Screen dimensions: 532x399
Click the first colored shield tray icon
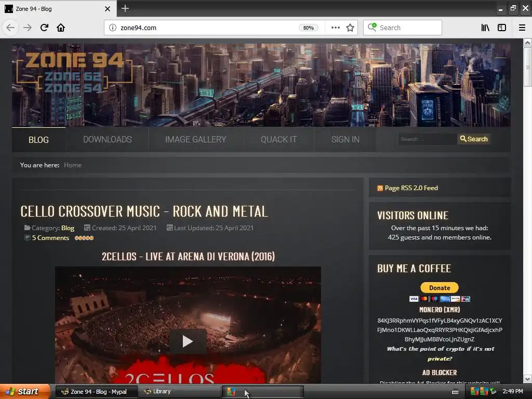(474, 392)
